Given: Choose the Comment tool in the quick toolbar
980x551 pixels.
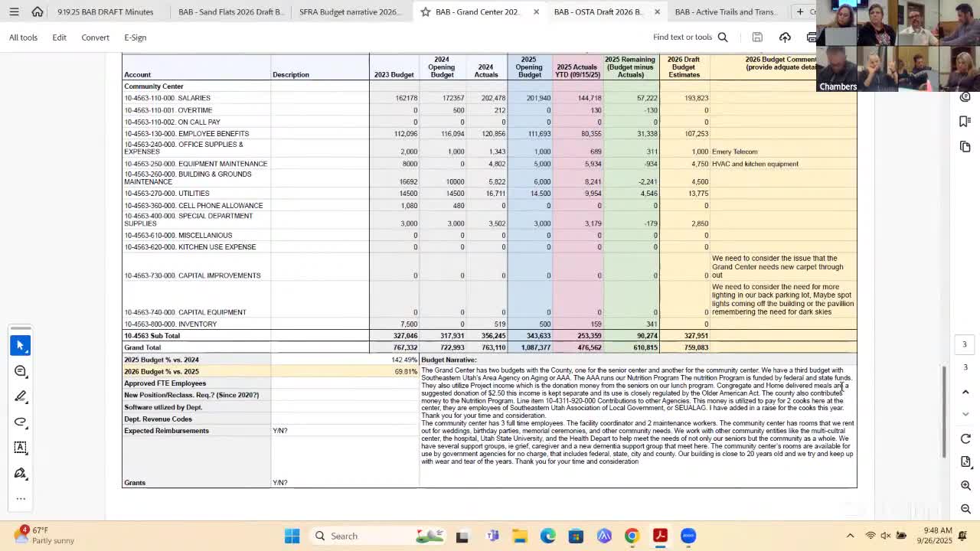Looking at the screenshot, I should click(x=21, y=371).
